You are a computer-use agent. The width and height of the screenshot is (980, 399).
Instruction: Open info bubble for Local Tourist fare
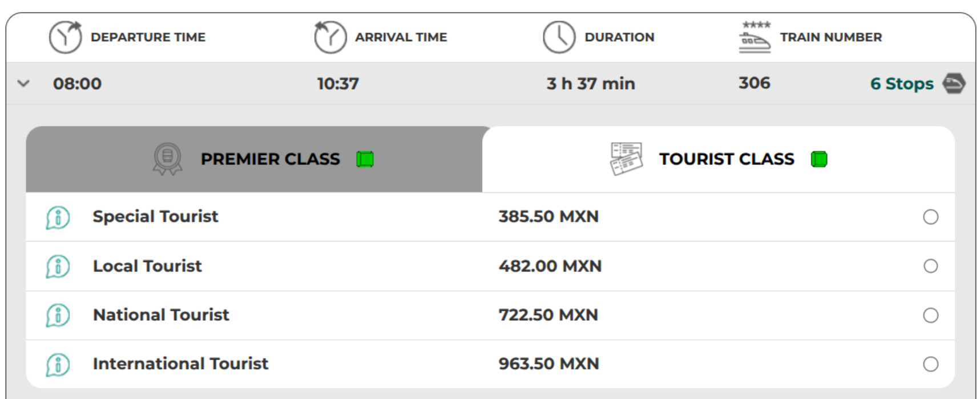pyautogui.click(x=58, y=267)
